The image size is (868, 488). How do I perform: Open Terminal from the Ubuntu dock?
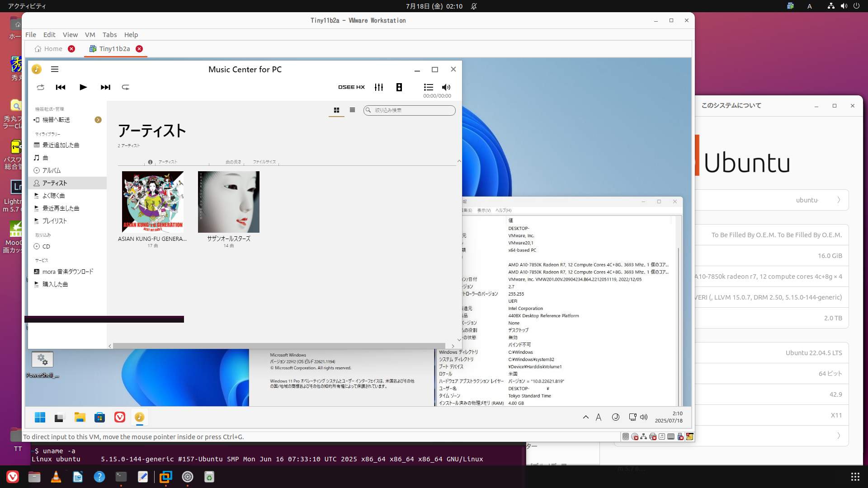[121, 477]
